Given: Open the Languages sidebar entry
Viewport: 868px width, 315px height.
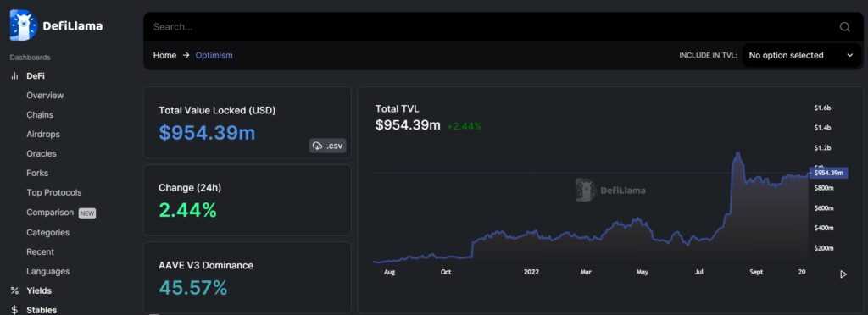Looking at the screenshot, I should [x=48, y=271].
